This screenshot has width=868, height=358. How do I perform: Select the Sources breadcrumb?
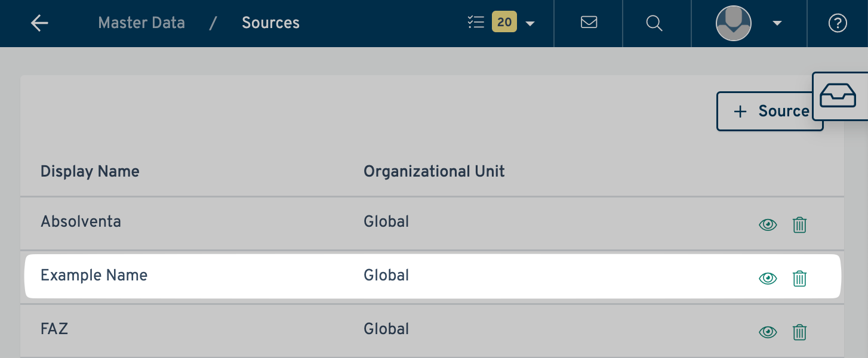click(x=270, y=23)
